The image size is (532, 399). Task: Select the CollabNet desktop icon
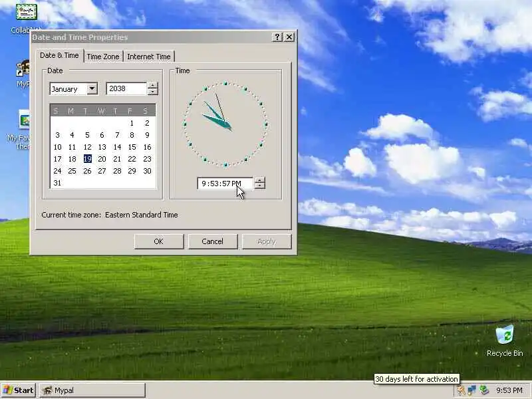pyautogui.click(x=26, y=18)
